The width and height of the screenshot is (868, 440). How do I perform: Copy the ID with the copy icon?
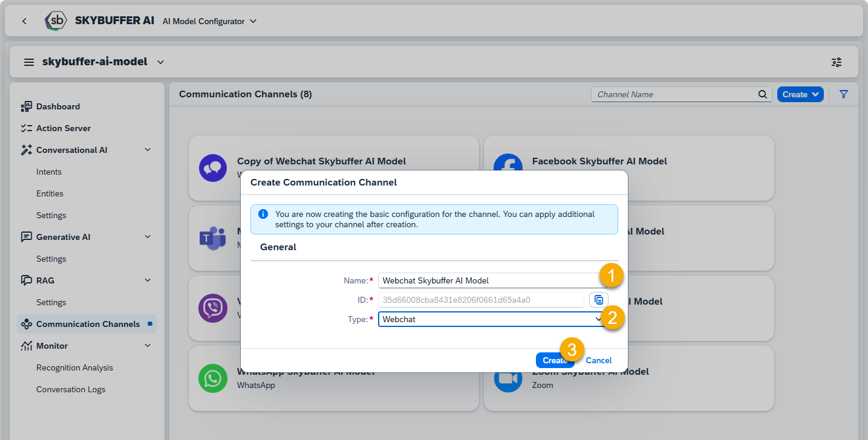tap(599, 300)
